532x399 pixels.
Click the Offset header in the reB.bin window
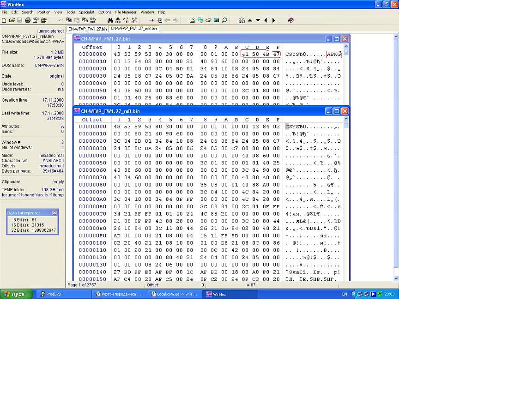point(92,120)
